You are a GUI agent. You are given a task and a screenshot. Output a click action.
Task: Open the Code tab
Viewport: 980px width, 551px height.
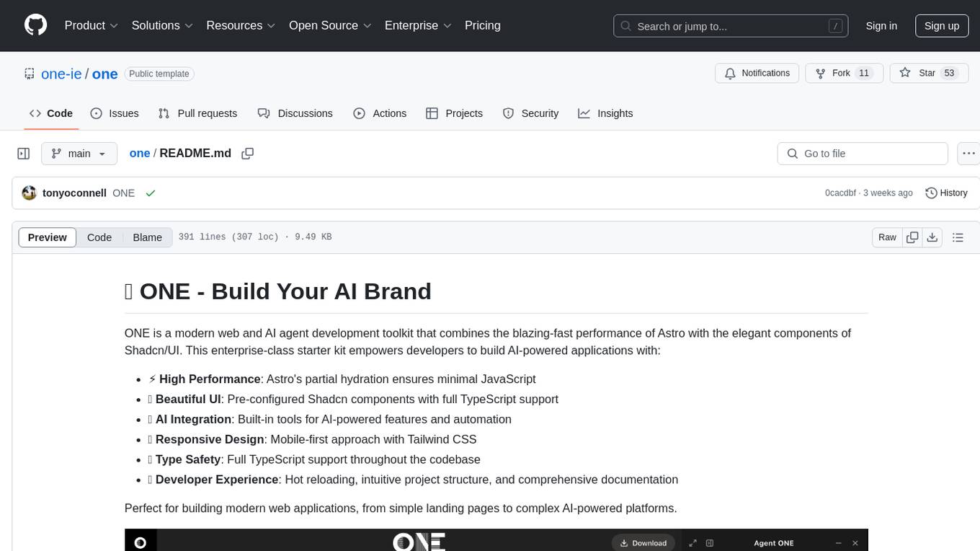(x=51, y=113)
